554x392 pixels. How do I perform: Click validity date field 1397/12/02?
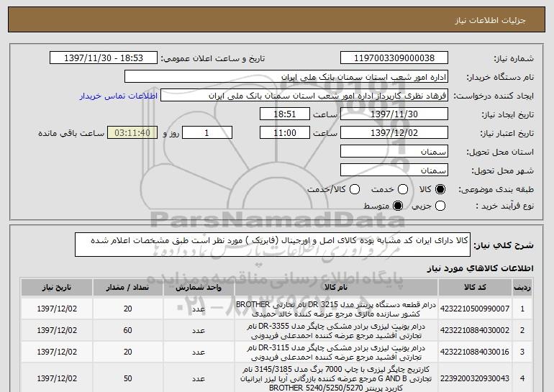(394, 133)
